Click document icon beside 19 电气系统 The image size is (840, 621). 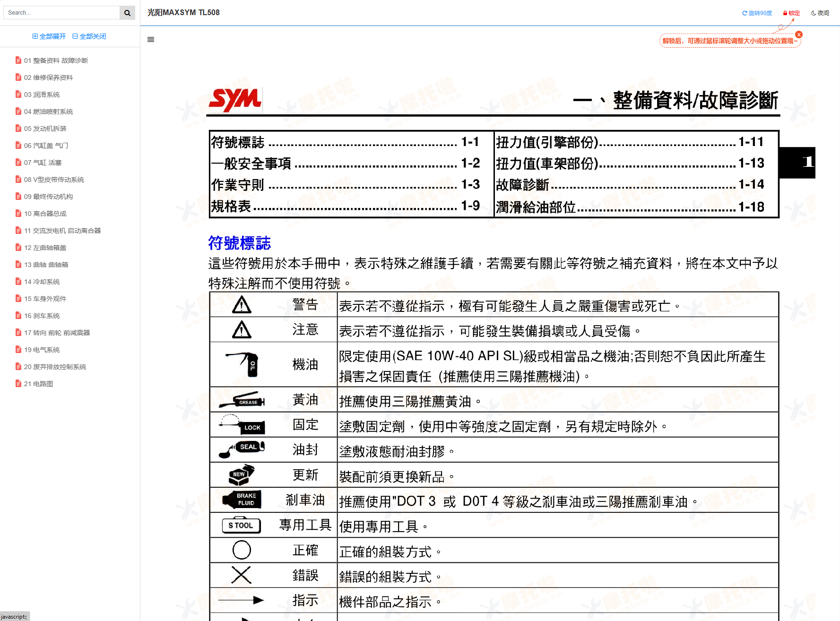click(18, 349)
